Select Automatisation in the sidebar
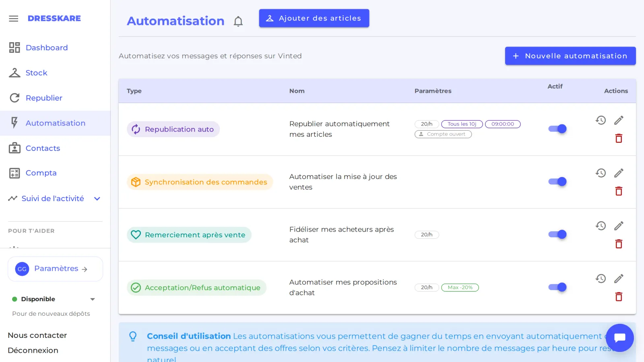Image resolution: width=644 pixels, height=362 pixels. pos(55,123)
